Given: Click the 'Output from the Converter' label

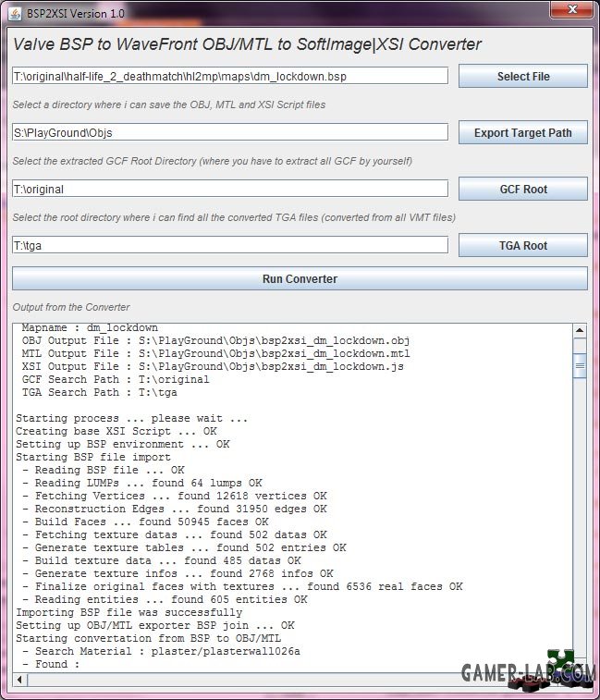Looking at the screenshot, I should 71,307.
